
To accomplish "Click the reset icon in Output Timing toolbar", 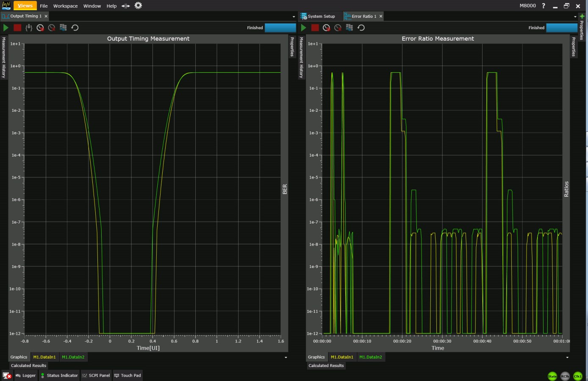I will (x=75, y=28).
